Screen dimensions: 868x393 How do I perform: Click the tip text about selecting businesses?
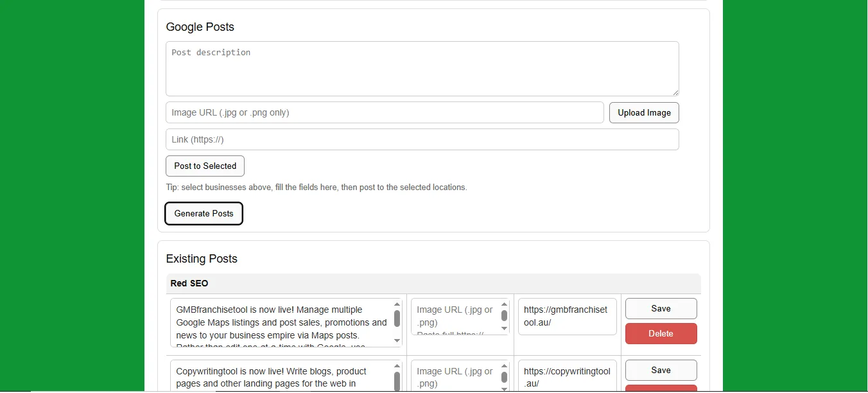pyautogui.click(x=317, y=188)
